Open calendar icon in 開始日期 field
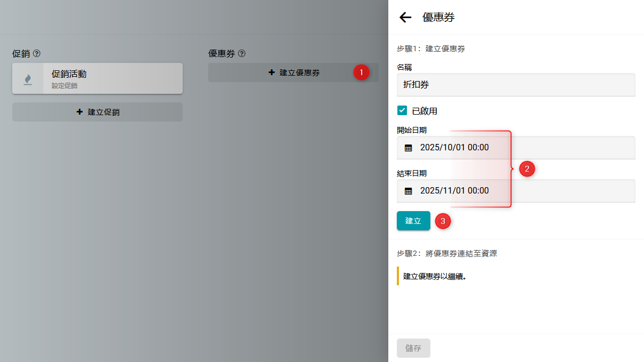Viewport: 644px width, 362px height. tap(409, 148)
